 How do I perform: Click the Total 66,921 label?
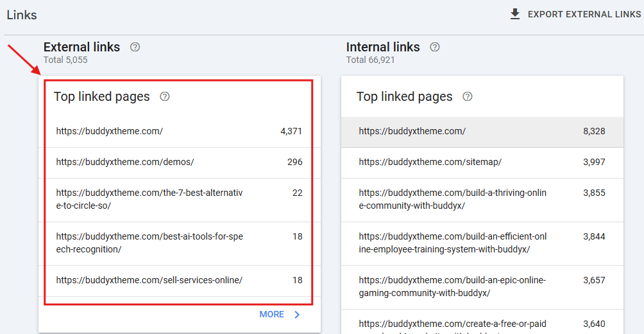click(371, 60)
